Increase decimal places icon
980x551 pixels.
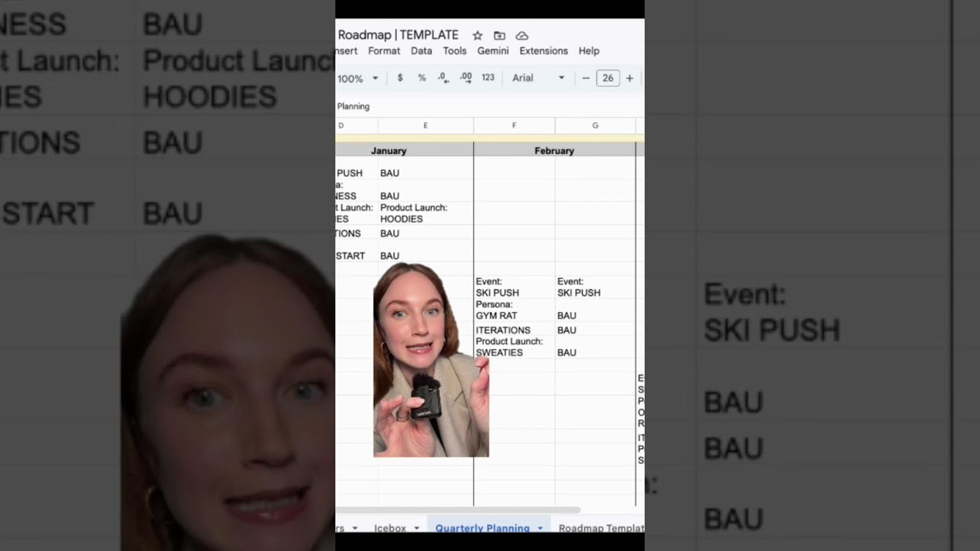(x=465, y=78)
